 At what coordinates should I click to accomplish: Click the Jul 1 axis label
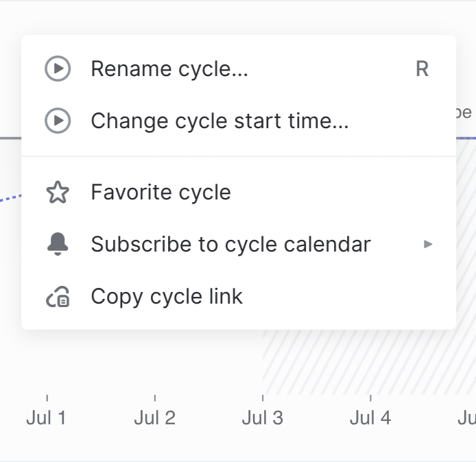[46, 417]
